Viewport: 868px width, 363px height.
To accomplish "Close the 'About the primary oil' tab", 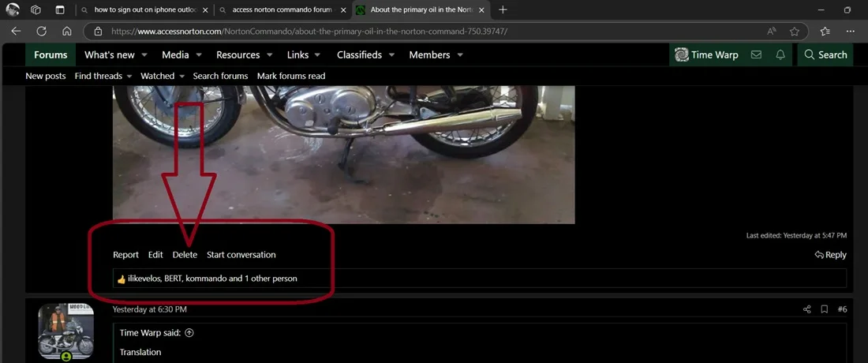I will 481,10.
